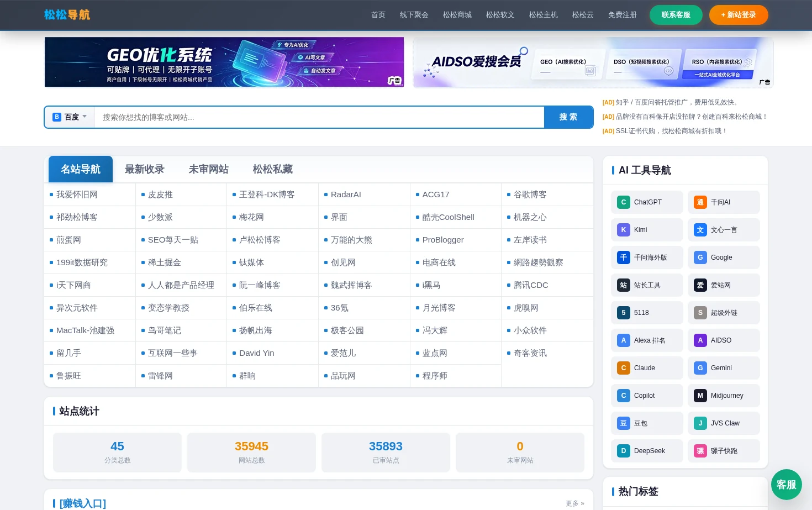Click the 超级外链 gray S icon
Viewport: 812px width, 510px height.
pyautogui.click(x=700, y=313)
